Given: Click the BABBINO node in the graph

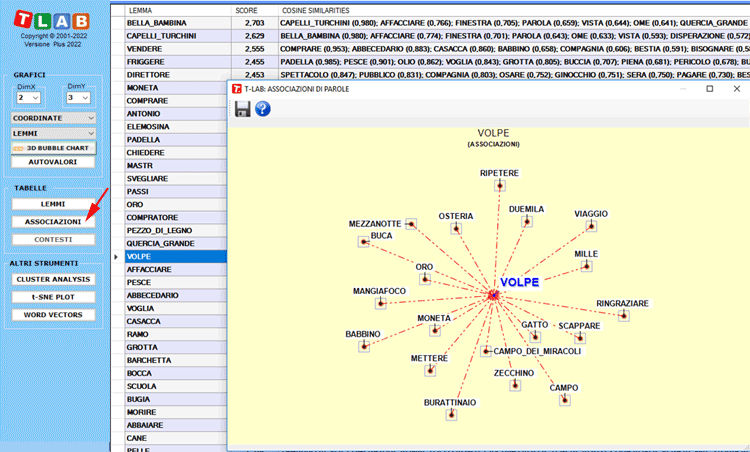Looking at the screenshot, I should (364, 346).
